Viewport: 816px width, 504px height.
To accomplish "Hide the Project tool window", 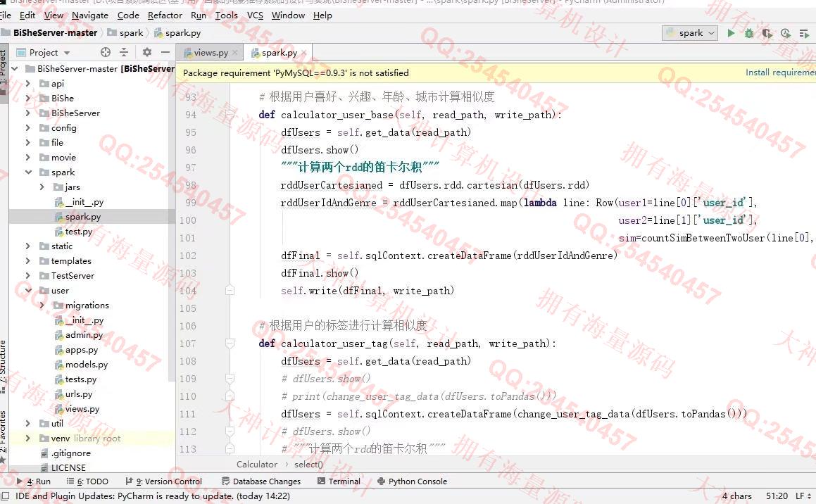I will tap(165, 52).
